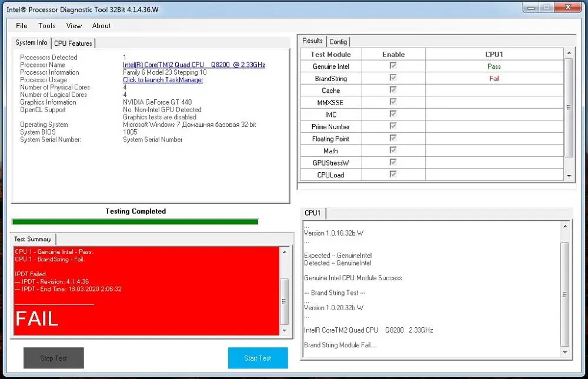Select the CPU1 log tab
Screen dimensions: 588x379
[x=313, y=213]
